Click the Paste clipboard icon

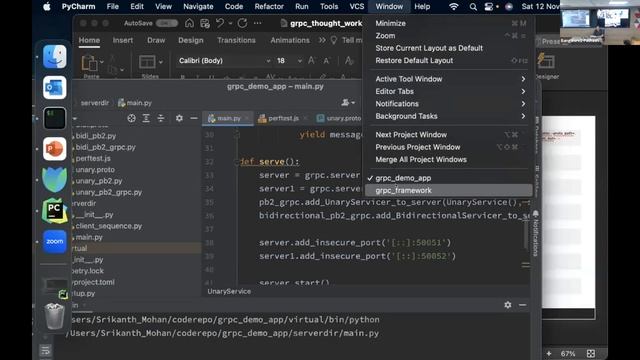coord(89,62)
